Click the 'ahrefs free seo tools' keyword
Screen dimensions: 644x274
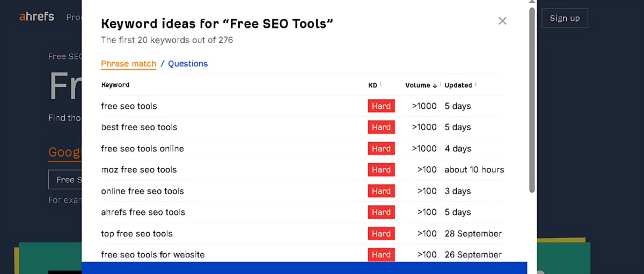[x=143, y=212]
